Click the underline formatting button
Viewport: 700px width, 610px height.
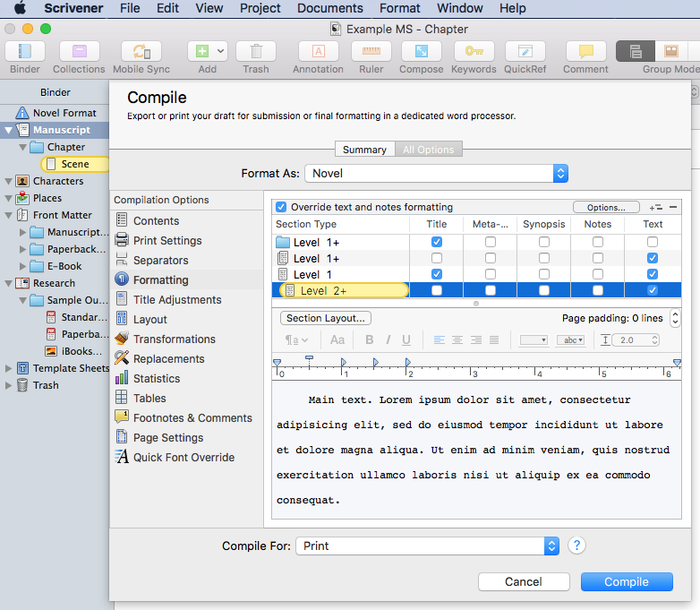(x=405, y=340)
